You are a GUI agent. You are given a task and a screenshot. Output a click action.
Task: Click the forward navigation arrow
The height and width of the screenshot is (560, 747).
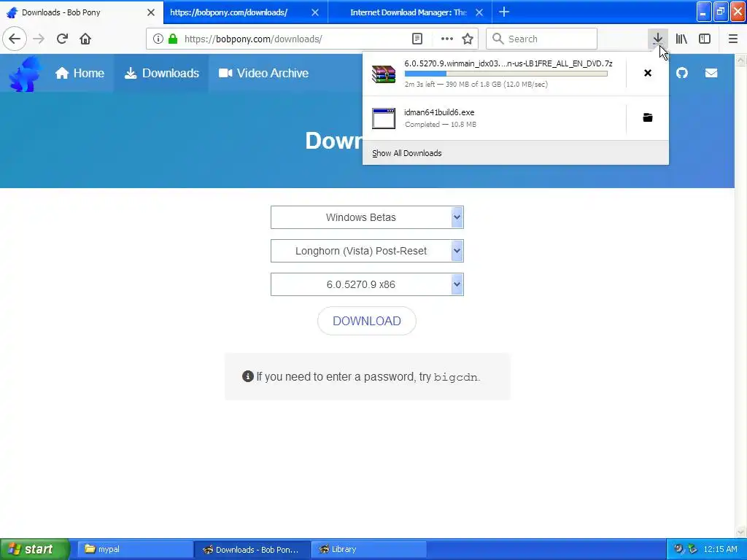pos(39,39)
